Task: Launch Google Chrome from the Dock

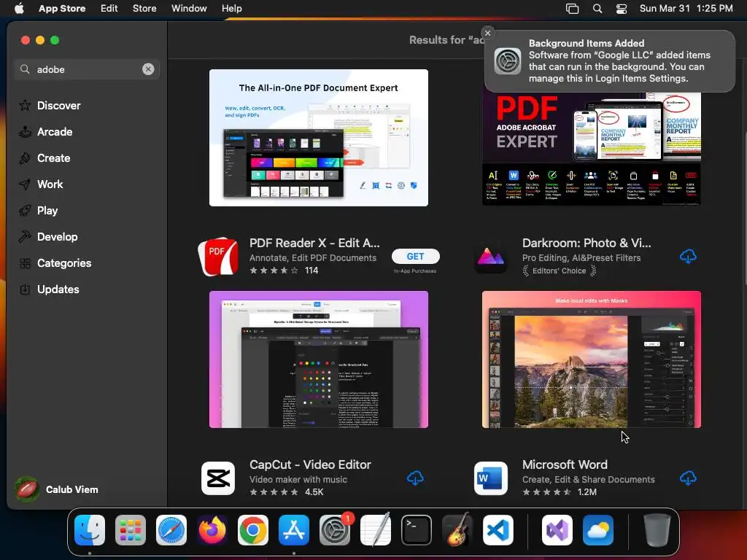Action: coord(253,530)
